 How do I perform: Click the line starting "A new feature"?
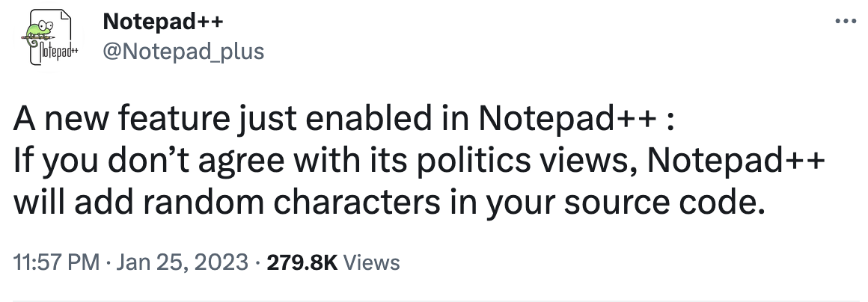point(343,117)
